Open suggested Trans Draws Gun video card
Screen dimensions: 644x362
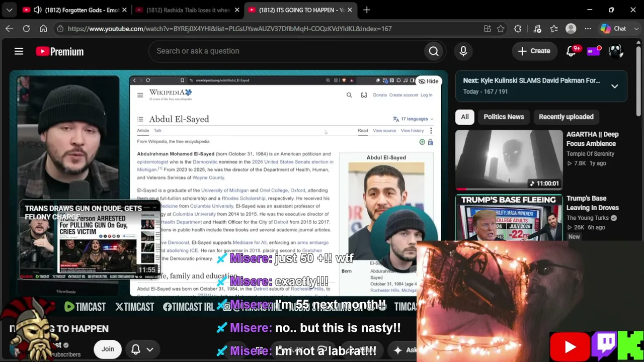90,239
